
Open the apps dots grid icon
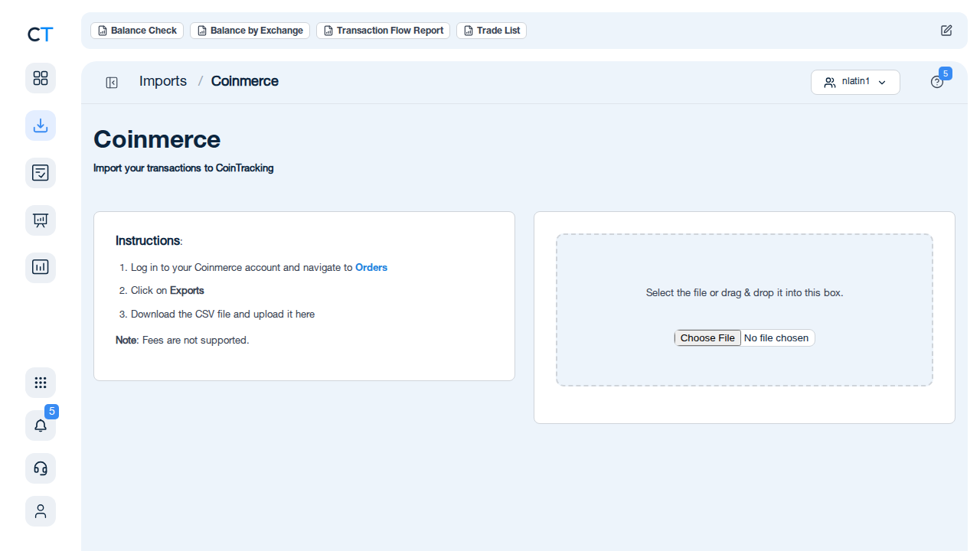pyautogui.click(x=41, y=383)
